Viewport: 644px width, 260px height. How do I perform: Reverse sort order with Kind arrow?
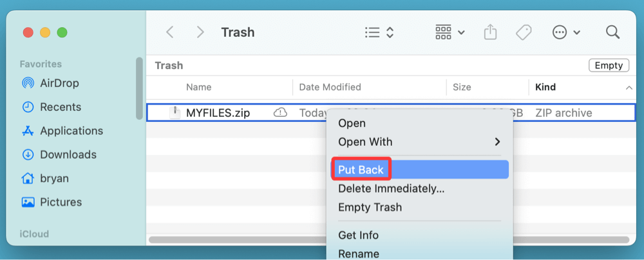629,88
